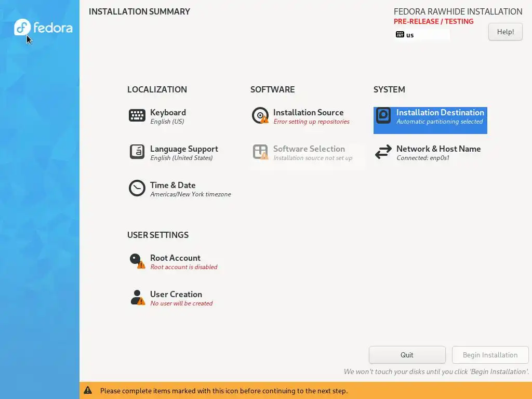This screenshot has height=399, width=532.
Task: Open the Installation Source disc icon
Action: point(260,115)
